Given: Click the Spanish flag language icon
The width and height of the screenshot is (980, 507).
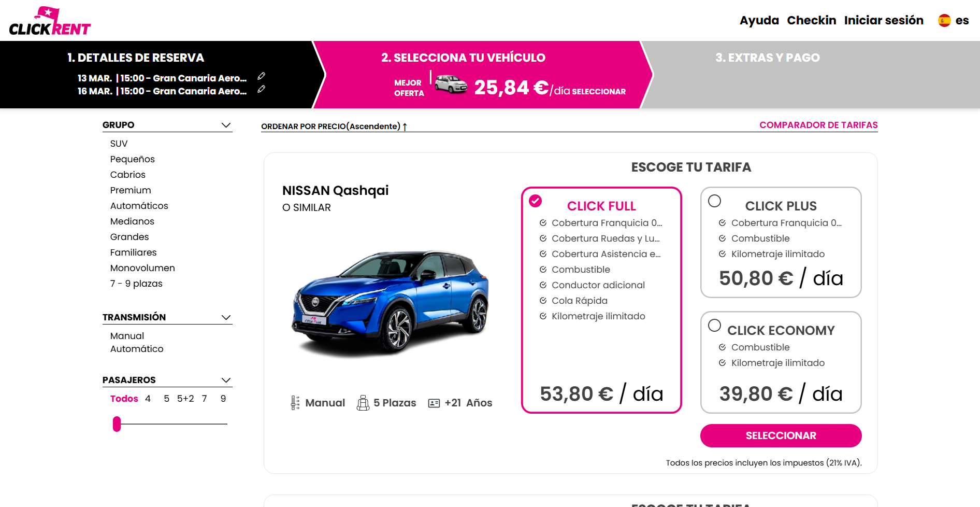Looking at the screenshot, I should [x=944, y=21].
